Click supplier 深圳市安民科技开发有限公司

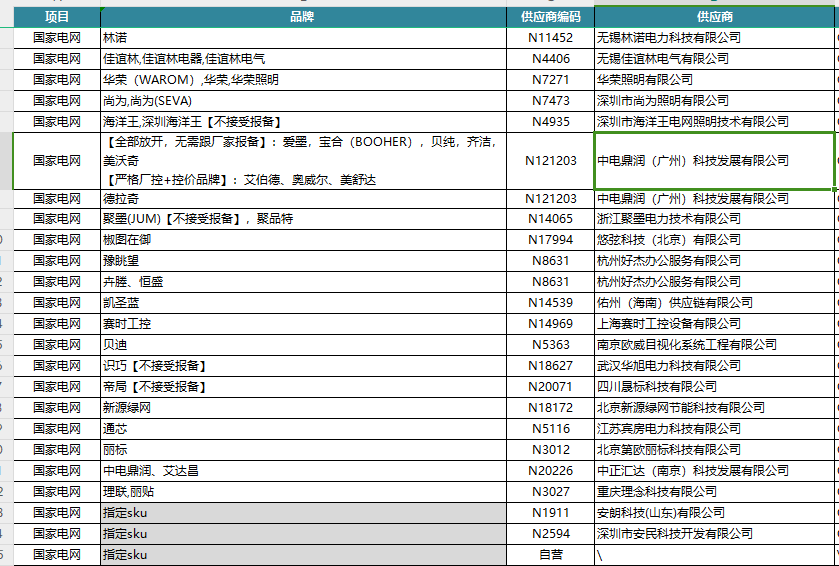[x=714, y=533]
